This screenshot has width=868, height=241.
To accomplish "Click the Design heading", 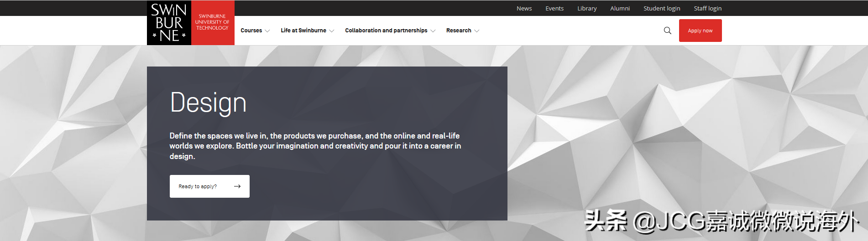I will click(x=208, y=103).
